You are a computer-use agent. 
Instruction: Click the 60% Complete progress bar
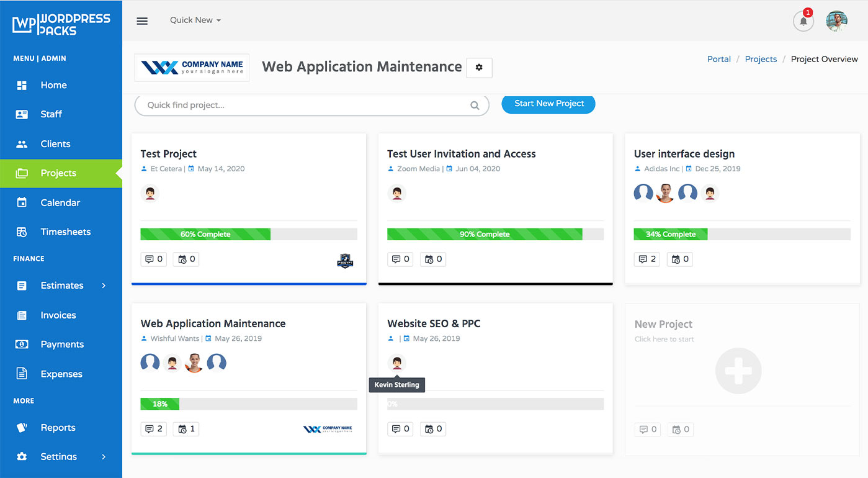click(x=205, y=235)
